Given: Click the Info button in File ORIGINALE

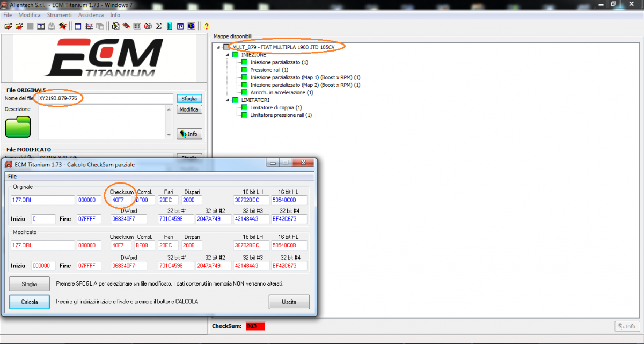Looking at the screenshot, I should [189, 134].
